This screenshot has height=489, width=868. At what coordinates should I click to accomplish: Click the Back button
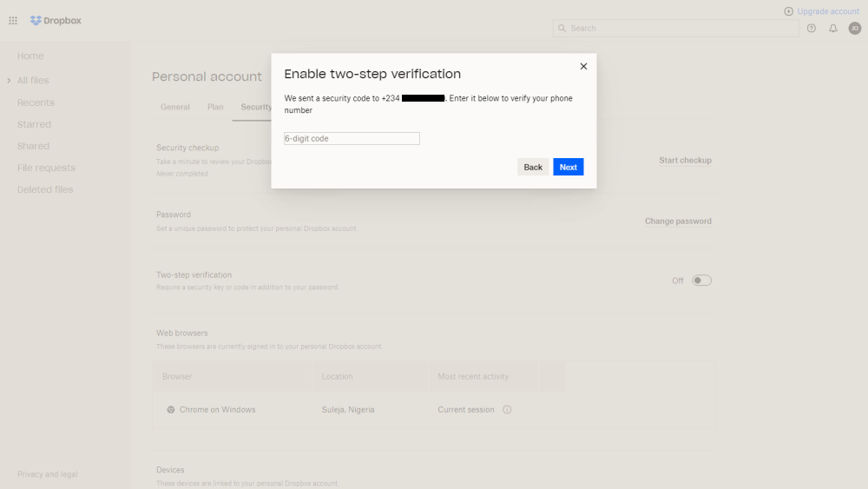[533, 168]
